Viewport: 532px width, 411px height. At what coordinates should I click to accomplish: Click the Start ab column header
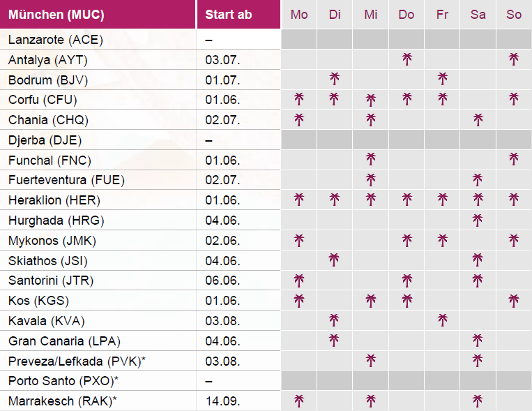(x=229, y=15)
